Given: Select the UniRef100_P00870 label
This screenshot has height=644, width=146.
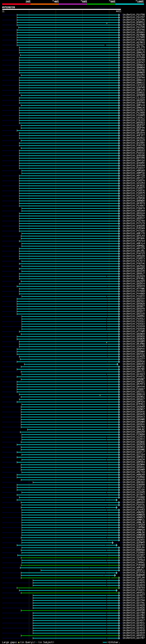Looking at the screenshot, I should 134,590.
